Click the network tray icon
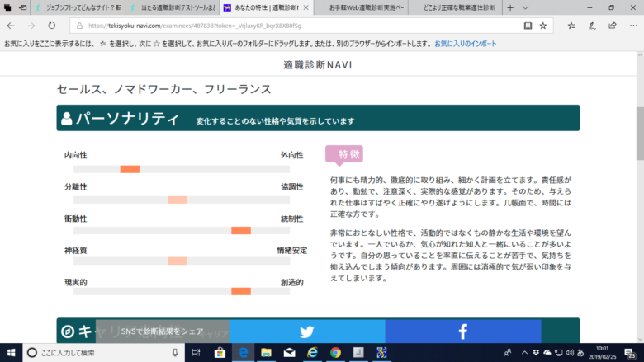This screenshot has width=644, height=362. point(559,353)
